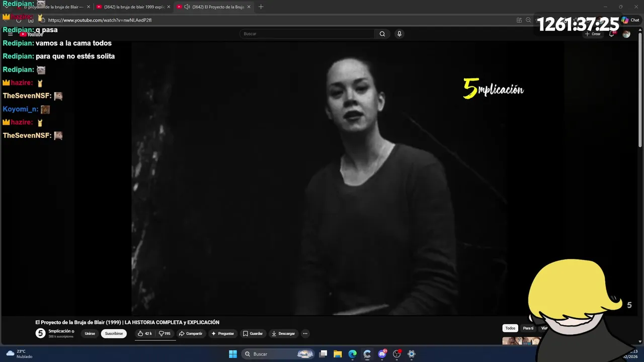The height and width of the screenshot is (362, 644).
Task: Click the recommended video thumbnail
Action: pyautogui.click(x=521, y=341)
